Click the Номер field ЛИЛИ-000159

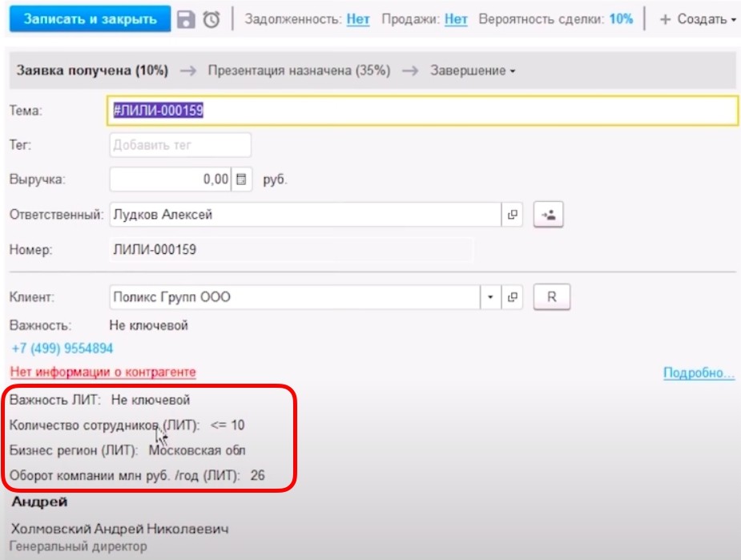[291, 249]
